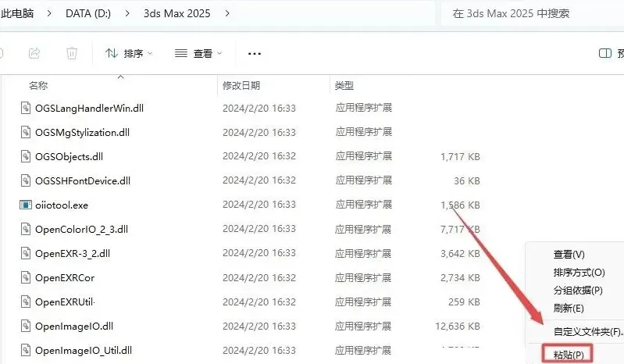Choose 分组依据(P) in context menu
The height and width of the screenshot is (364, 624).
578,291
